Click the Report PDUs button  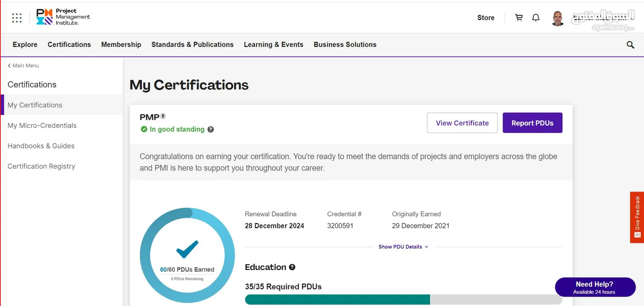(x=532, y=123)
